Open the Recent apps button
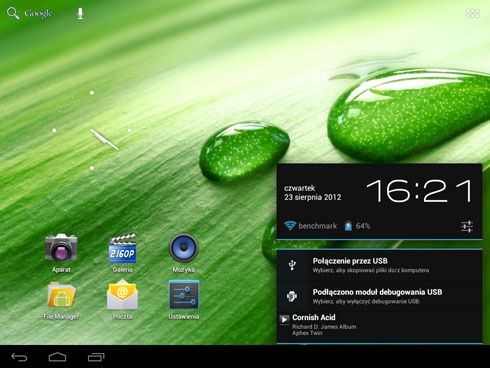This screenshot has width=490, height=368. (96, 357)
